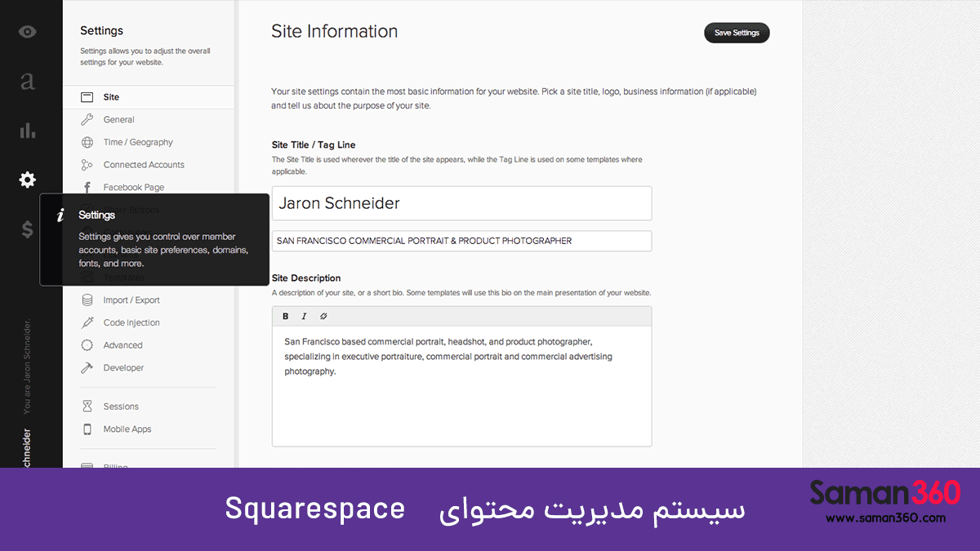
Task: Open commerce via the dollar sign icon
Action: click(28, 229)
